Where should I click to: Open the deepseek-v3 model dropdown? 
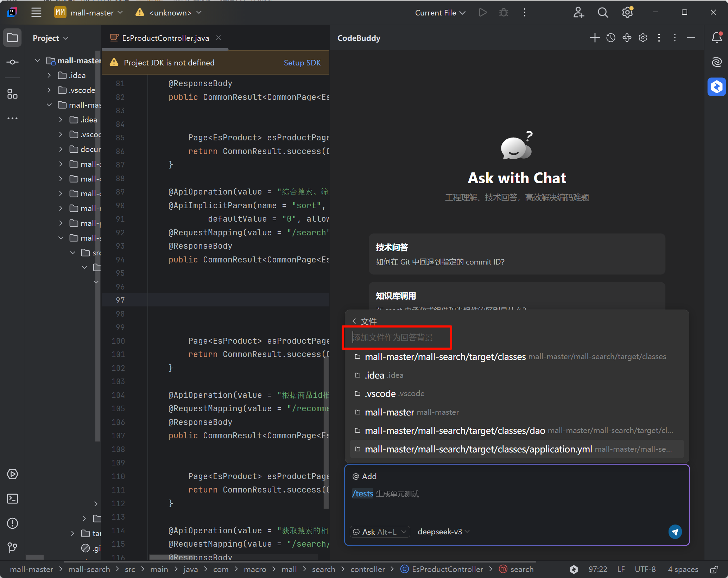(x=443, y=532)
